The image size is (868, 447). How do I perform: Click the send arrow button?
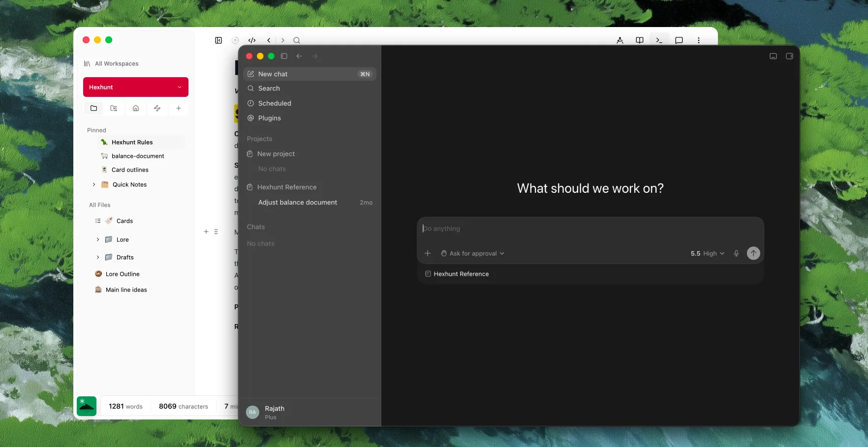753,253
